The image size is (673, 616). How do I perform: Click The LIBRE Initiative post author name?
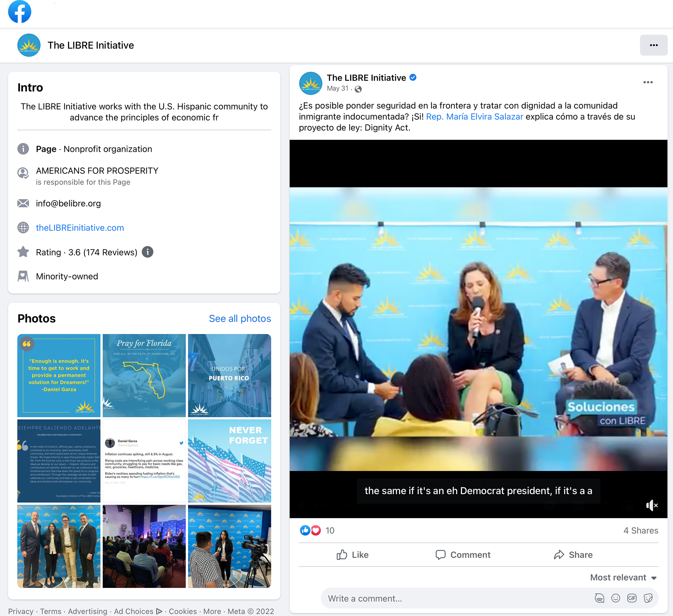click(x=366, y=78)
